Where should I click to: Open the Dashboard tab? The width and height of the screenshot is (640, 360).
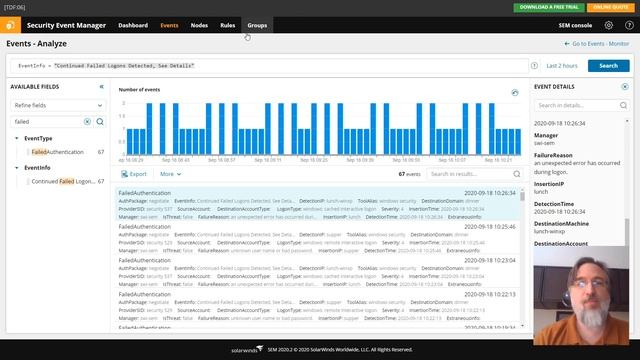click(133, 25)
